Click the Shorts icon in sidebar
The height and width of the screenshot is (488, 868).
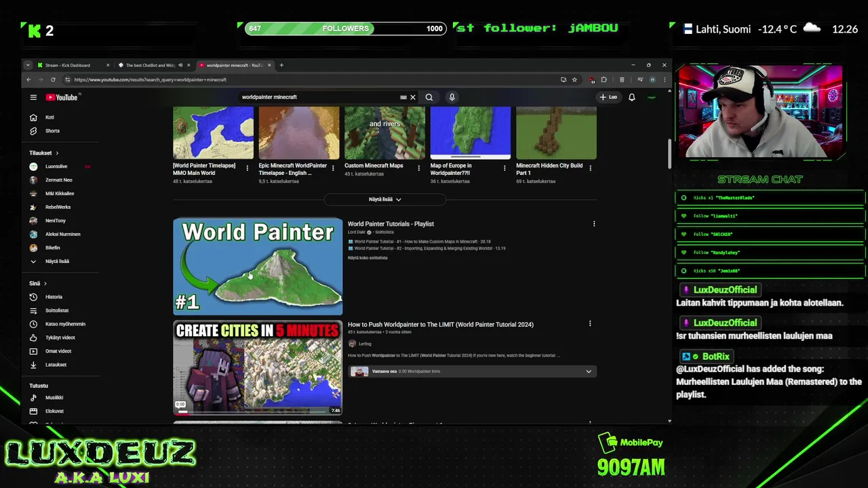[x=33, y=131]
